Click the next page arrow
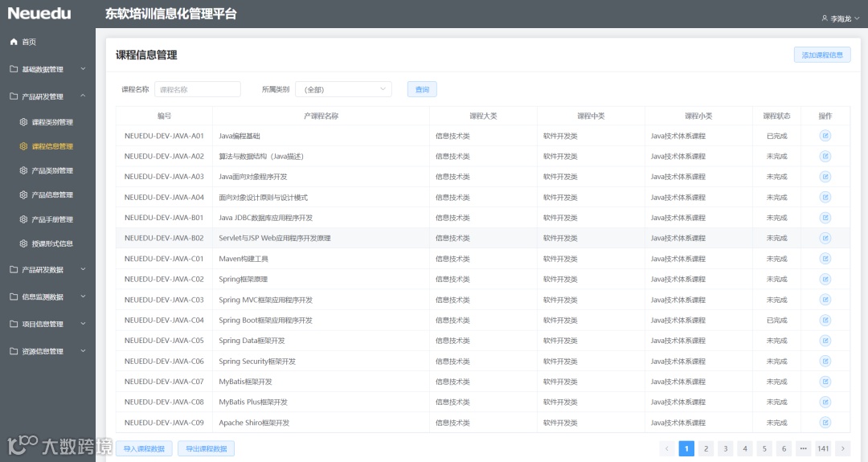The width and height of the screenshot is (868, 462). point(843,448)
